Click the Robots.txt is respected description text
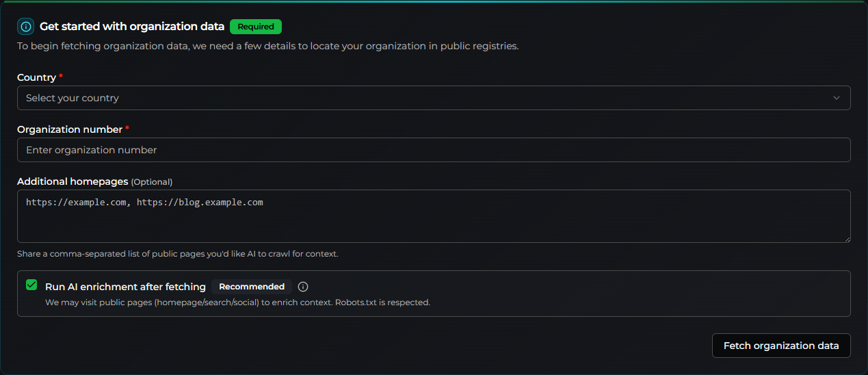 [237, 302]
